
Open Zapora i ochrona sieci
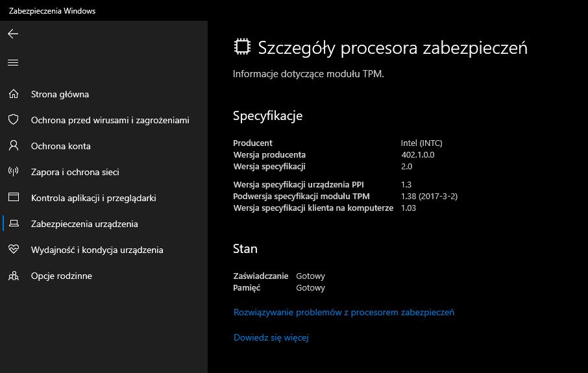75,172
